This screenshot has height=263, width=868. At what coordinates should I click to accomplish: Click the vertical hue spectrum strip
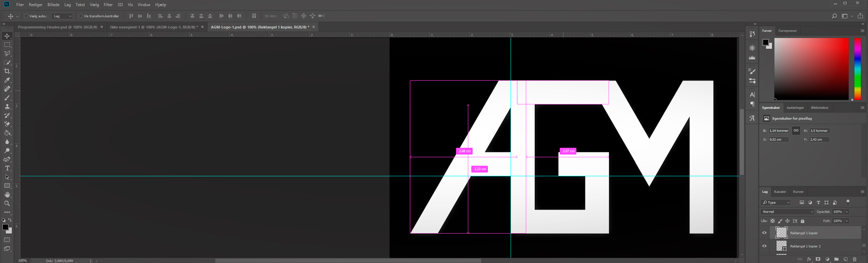point(857,69)
